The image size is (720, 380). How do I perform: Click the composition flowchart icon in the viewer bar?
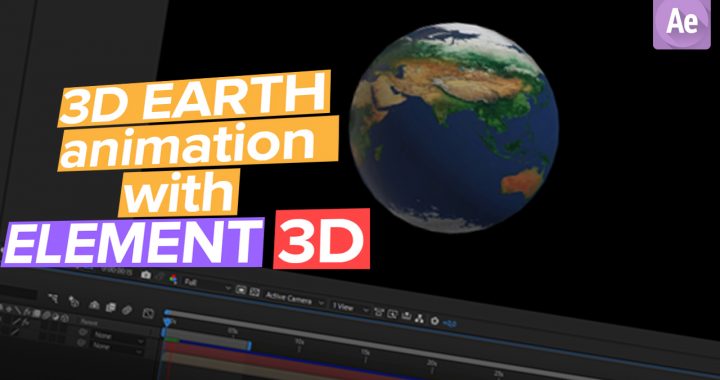tap(419, 319)
